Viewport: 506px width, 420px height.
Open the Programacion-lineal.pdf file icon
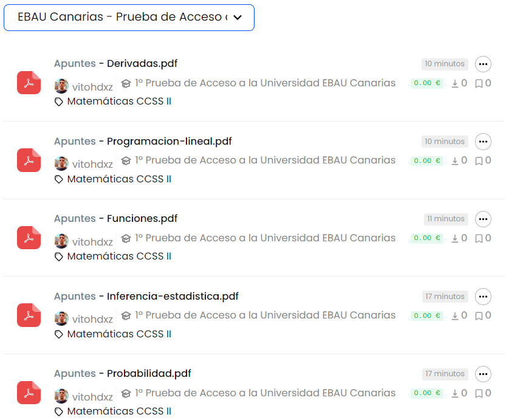(29, 160)
